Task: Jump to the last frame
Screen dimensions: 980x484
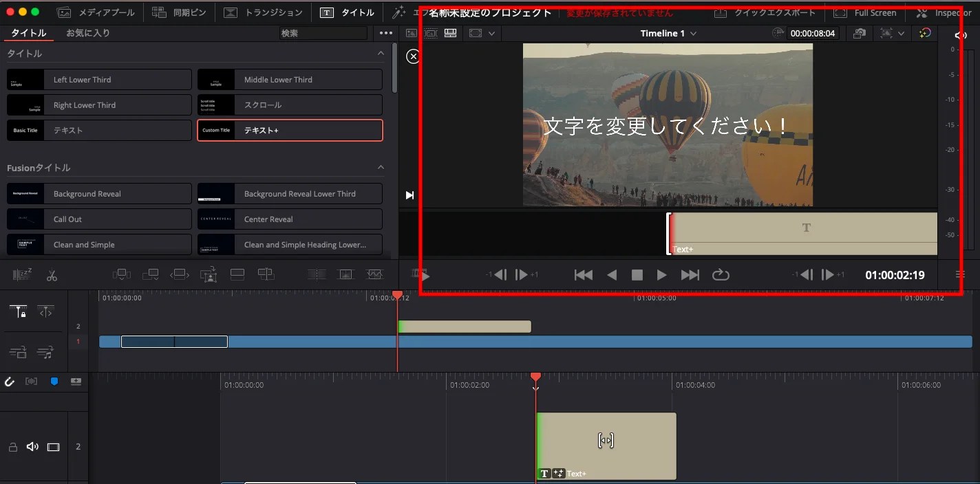Action: click(690, 275)
